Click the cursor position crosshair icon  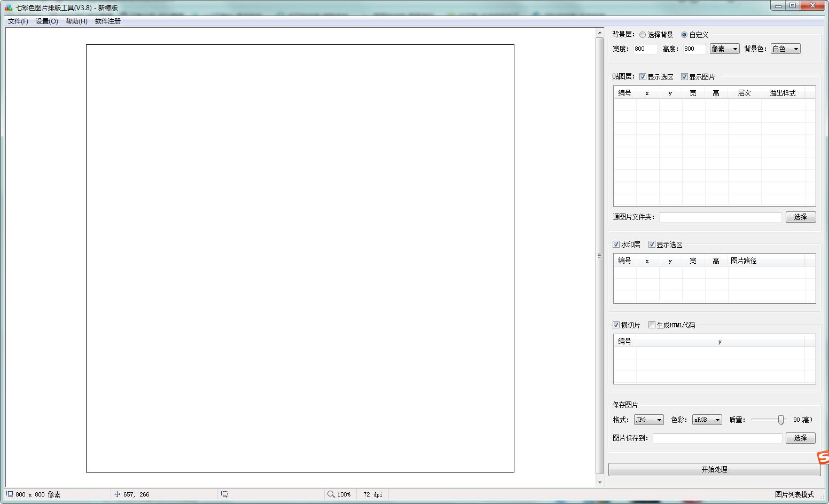click(117, 494)
